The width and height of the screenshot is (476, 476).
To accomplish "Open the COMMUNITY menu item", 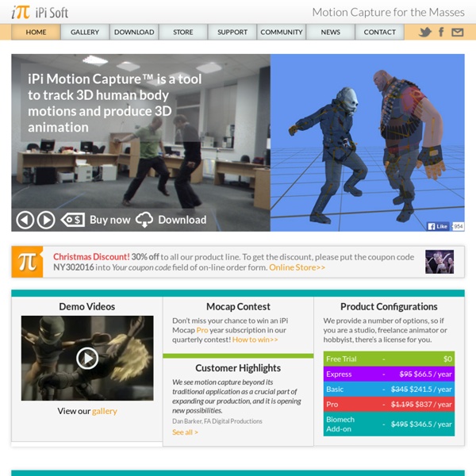I will (282, 32).
